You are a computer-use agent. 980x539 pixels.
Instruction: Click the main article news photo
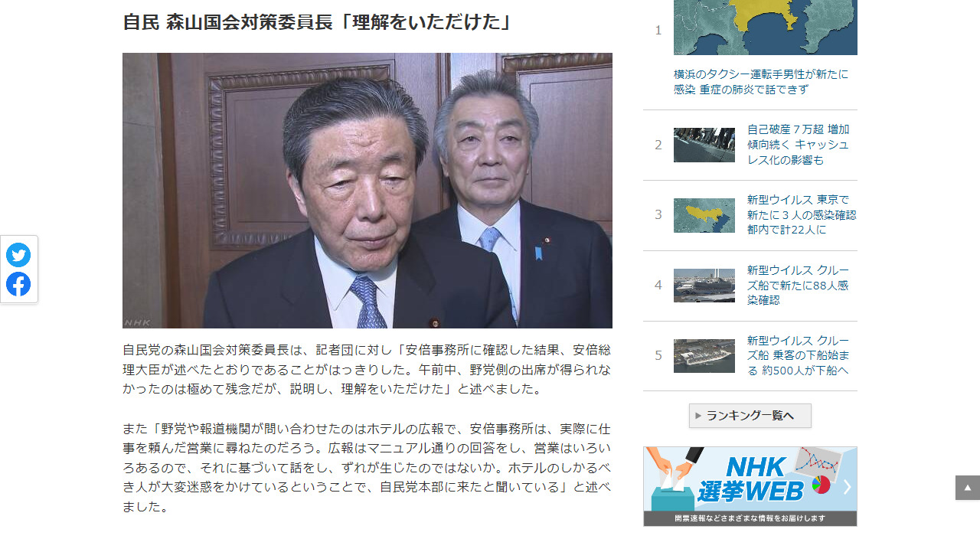click(x=367, y=191)
